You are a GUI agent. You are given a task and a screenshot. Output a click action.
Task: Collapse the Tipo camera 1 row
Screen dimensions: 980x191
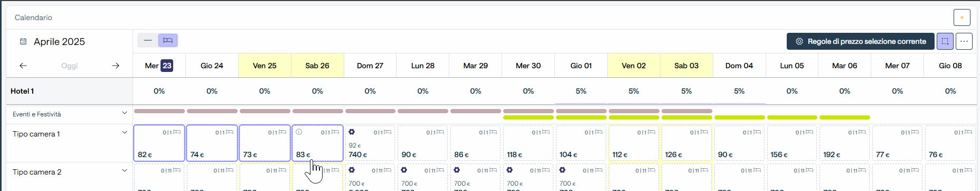point(125,133)
